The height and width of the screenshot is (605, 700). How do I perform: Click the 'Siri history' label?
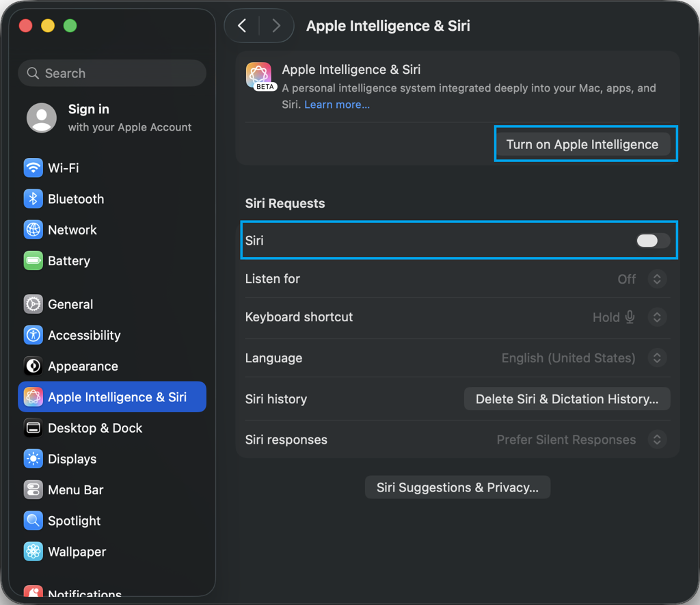coord(276,399)
